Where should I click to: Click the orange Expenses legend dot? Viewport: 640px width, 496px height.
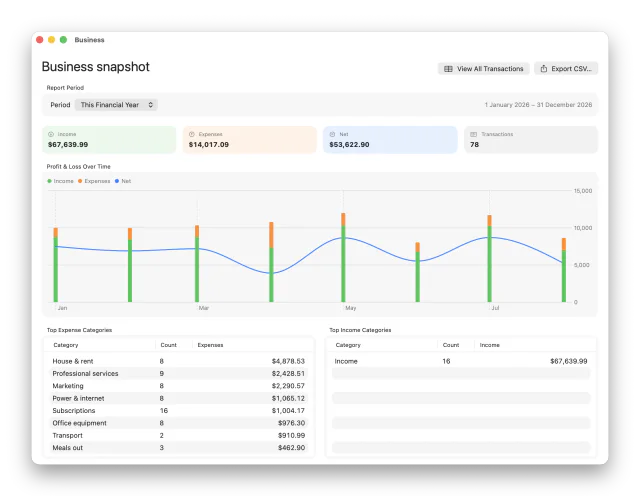tap(80, 181)
